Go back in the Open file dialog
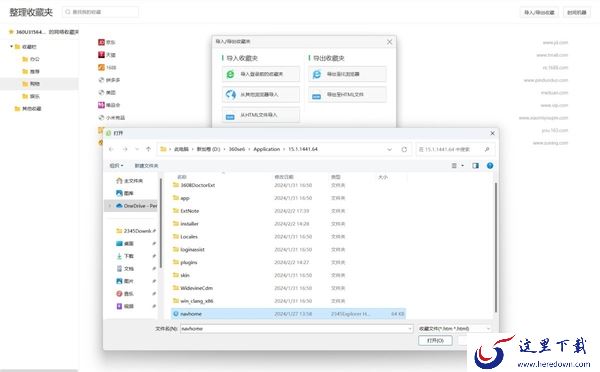Image resolution: width=600 pixels, height=372 pixels. pos(111,149)
